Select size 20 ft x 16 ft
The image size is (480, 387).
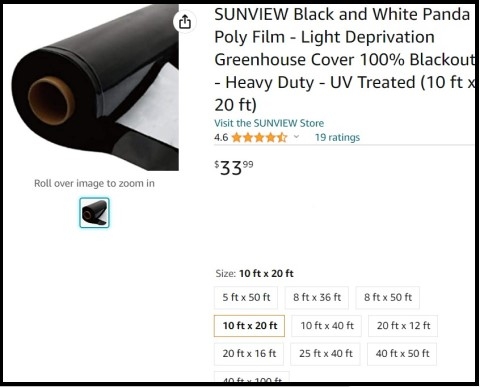pyautogui.click(x=249, y=354)
